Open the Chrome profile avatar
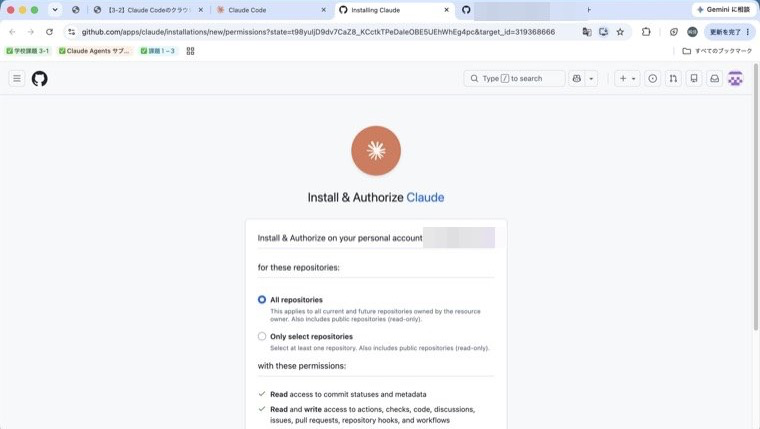This screenshot has width=760, height=429. click(692, 32)
